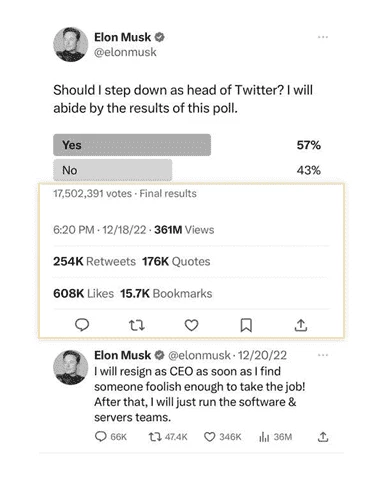Open the 12/20/22 date link on the reply
This screenshot has width=383, height=480.
pyautogui.click(x=262, y=355)
